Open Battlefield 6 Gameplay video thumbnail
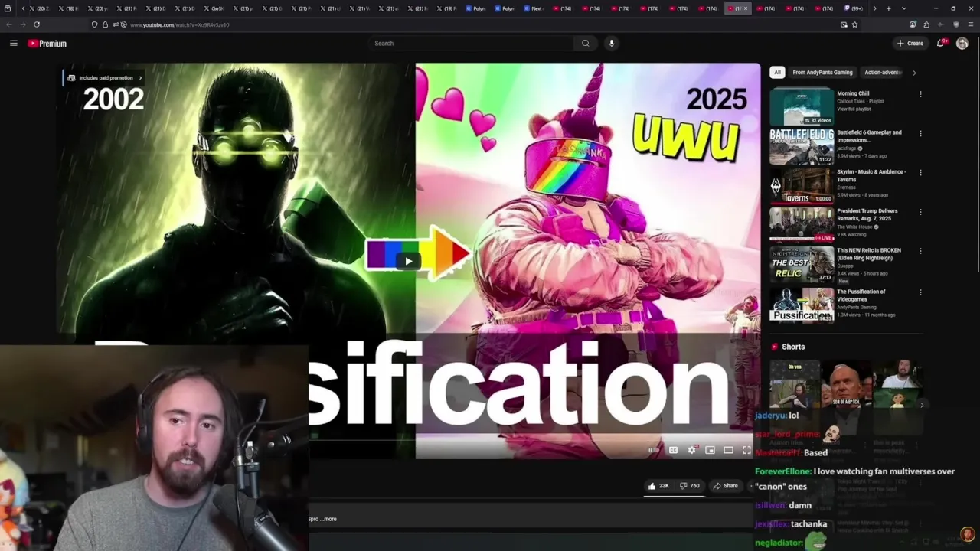This screenshot has height=551, width=980. coord(802,146)
